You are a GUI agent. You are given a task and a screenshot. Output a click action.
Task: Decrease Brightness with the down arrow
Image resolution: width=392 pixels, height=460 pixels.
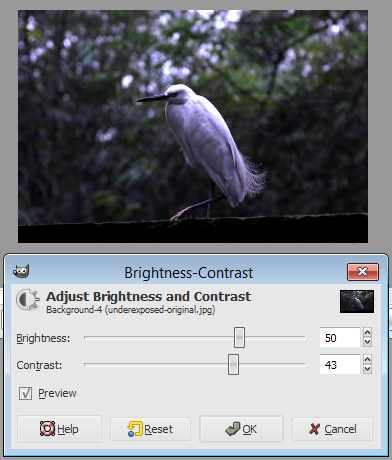tap(367, 342)
